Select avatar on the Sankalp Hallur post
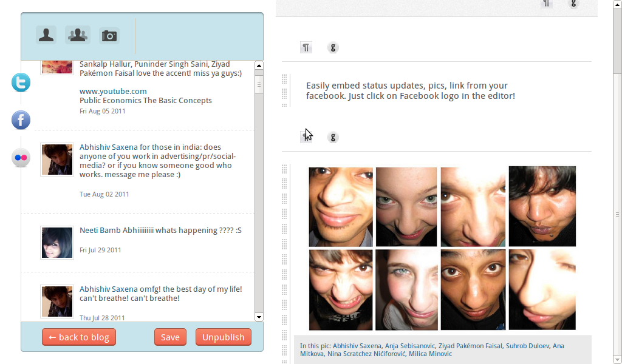The height and width of the screenshot is (364, 622). [x=57, y=67]
